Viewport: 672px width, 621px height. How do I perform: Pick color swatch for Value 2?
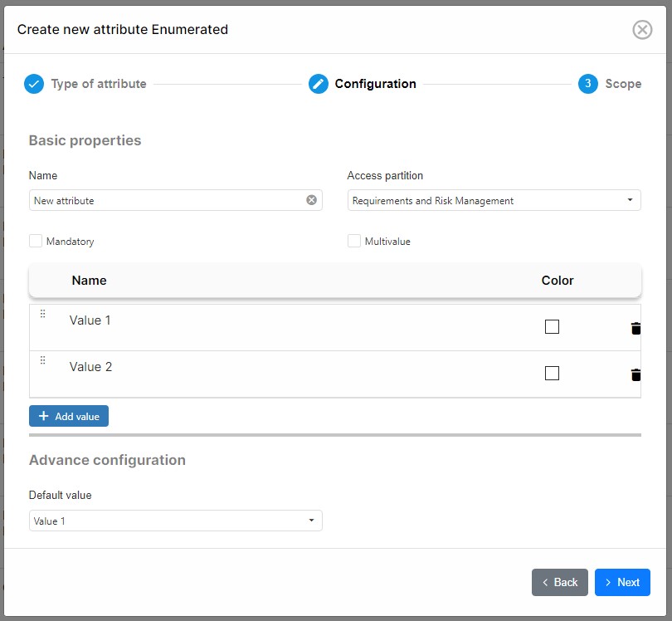coord(552,374)
